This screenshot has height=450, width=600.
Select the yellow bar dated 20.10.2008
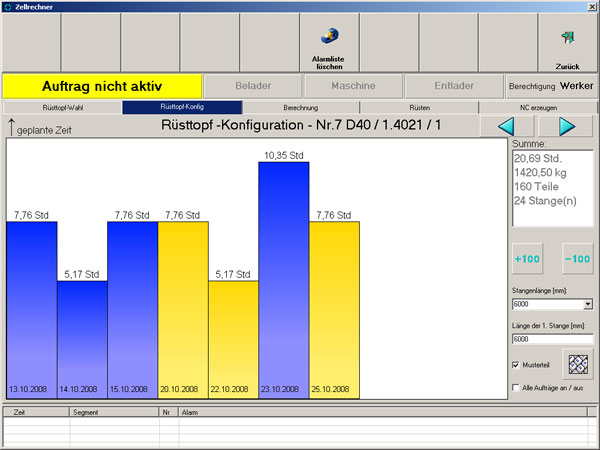coord(183,310)
